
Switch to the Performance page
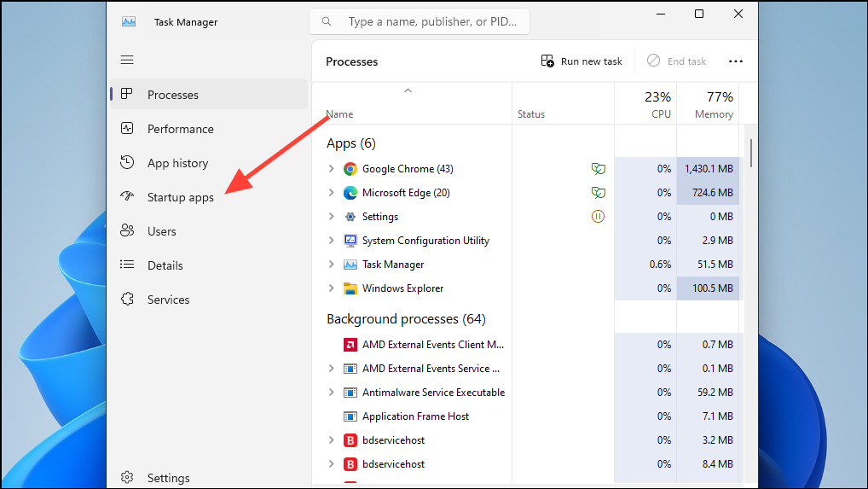tap(209, 129)
